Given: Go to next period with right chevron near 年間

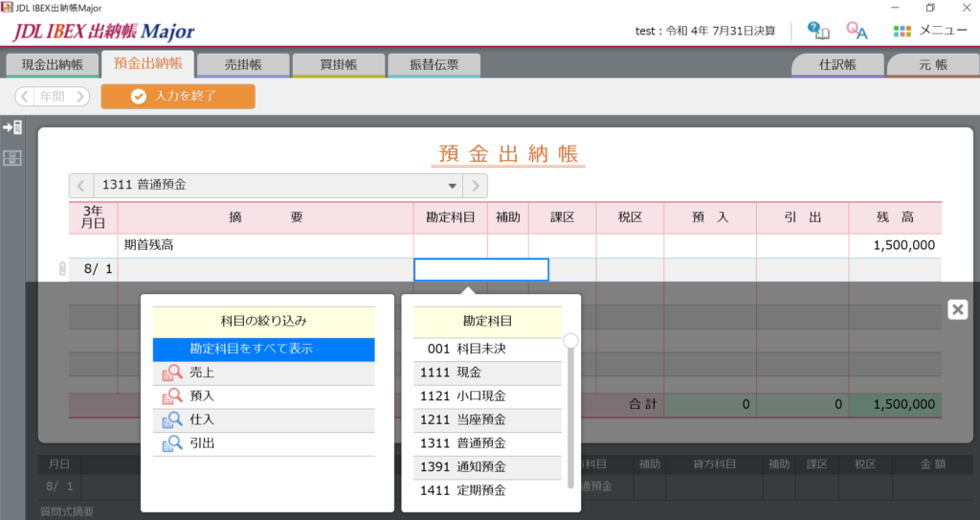Looking at the screenshot, I should point(80,97).
